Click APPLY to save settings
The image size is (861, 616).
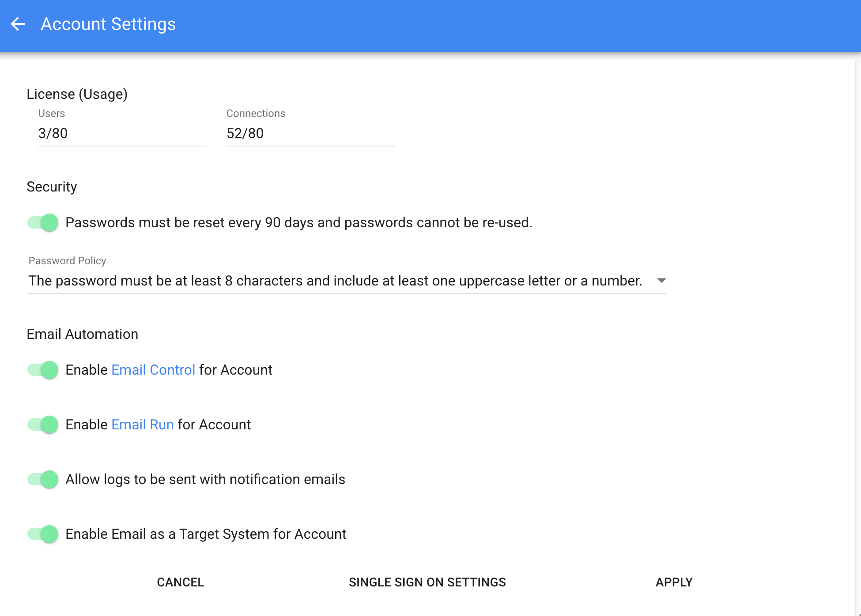pos(674,582)
